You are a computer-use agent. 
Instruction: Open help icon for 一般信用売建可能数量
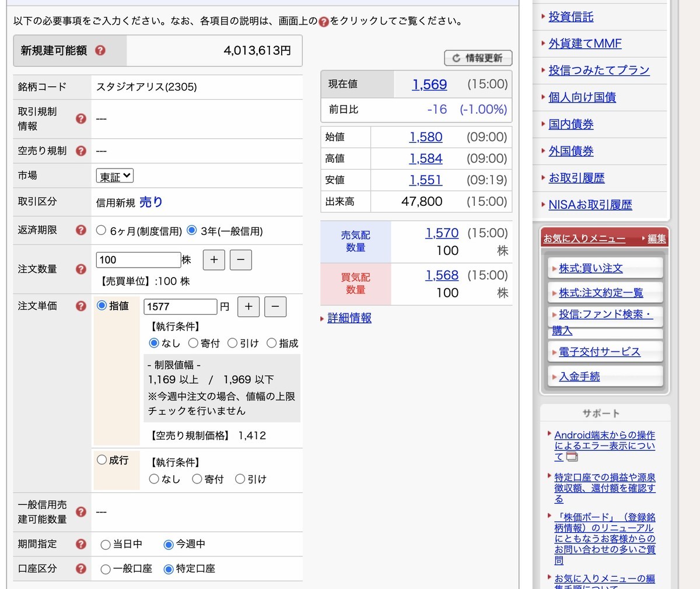[81, 512]
